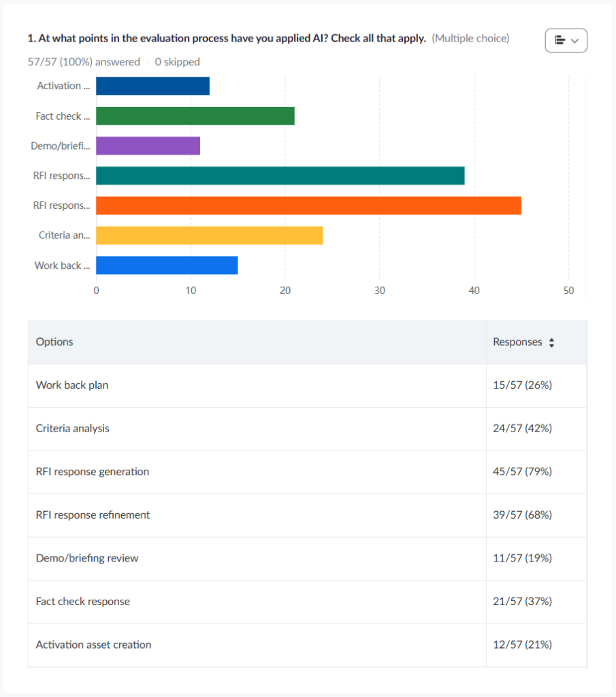Click the dark blue Activation bar
Image resolution: width=616 pixels, height=697 pixels.
[x=152, y=86]
